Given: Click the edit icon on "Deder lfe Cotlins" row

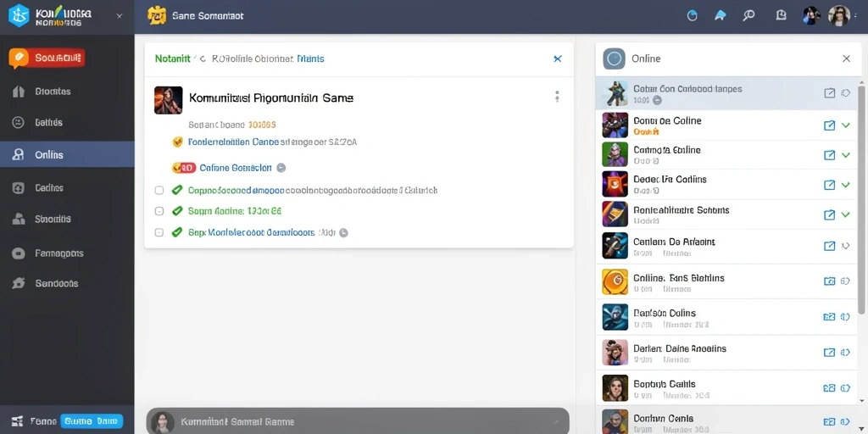Looking at the screenshot, I should tap(829, 185).
